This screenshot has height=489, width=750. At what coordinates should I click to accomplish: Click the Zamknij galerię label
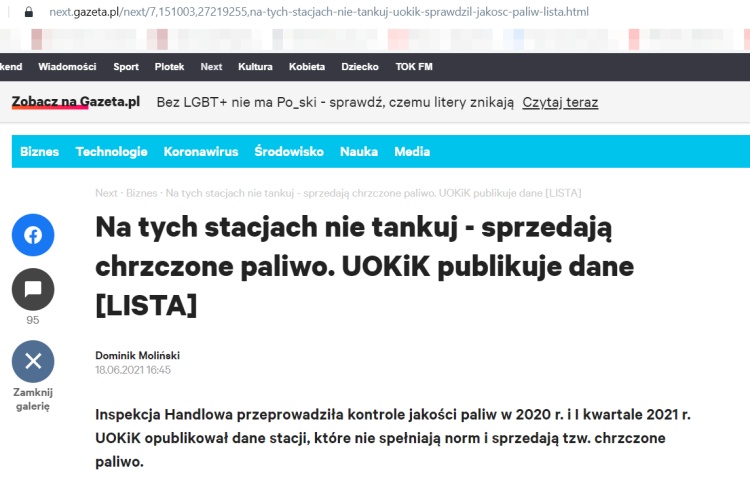coord(33,399)
